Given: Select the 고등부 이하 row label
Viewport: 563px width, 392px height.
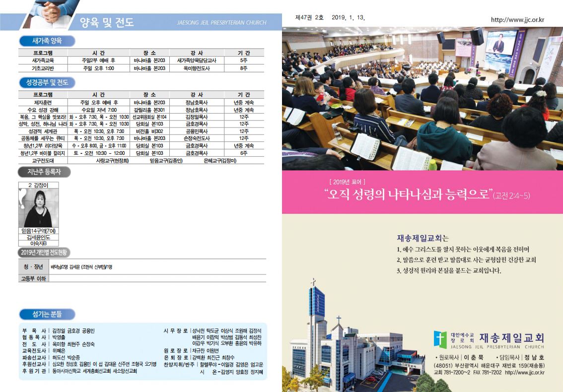Looking at the screenshot, I should [33, 278].
